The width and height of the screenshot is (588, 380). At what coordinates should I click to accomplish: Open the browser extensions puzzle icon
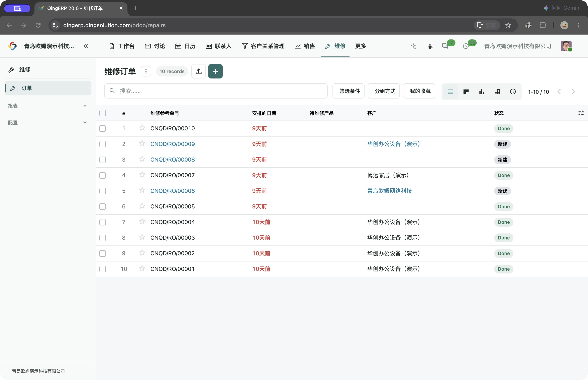[x=543, y=25]
